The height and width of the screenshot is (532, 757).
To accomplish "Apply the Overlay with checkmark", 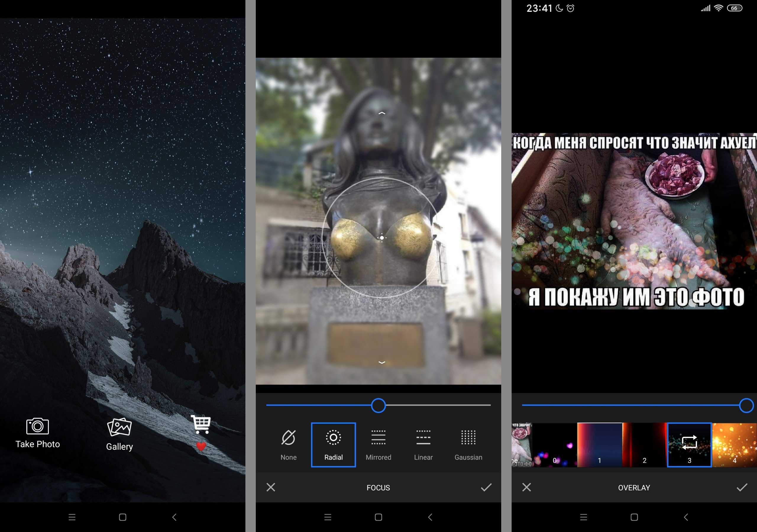I will [x=742, y=487].
